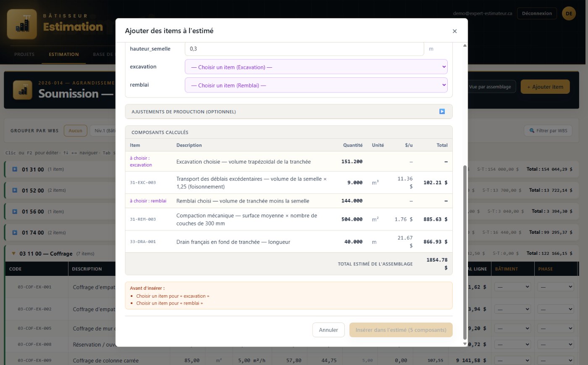Close the Ajouter des items dialog

tap(454, 31)
